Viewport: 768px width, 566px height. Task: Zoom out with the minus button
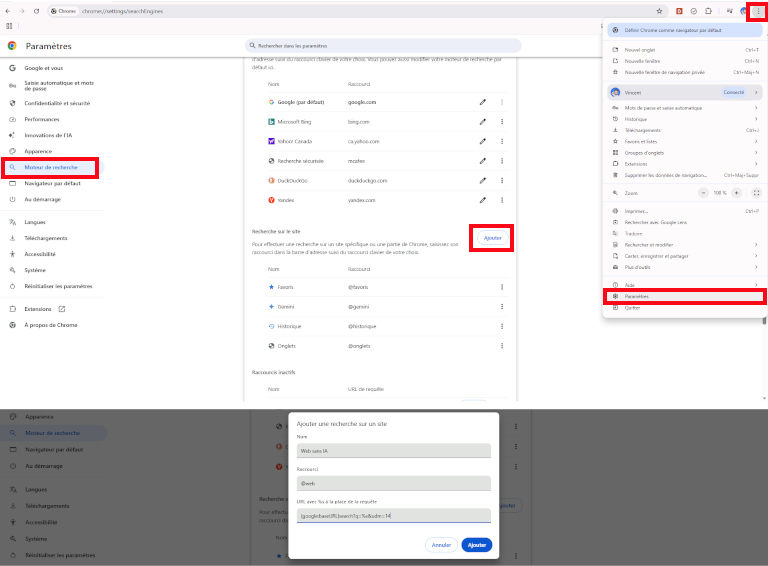click(x=704, y=192)
